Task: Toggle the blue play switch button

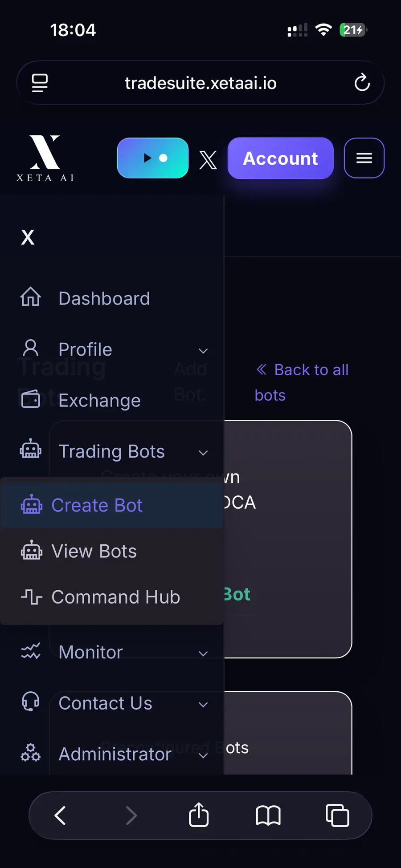Action: 153,158
